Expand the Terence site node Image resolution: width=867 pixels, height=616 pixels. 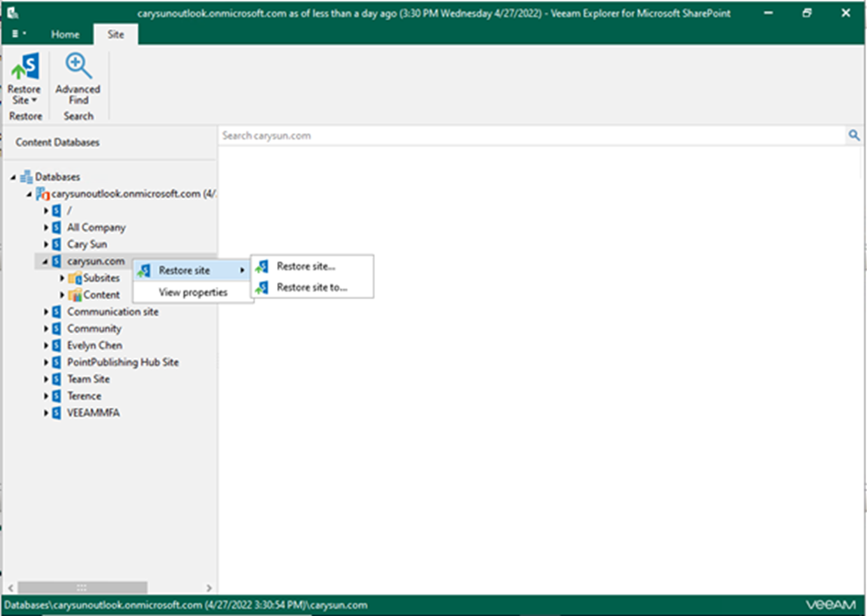pos(46,396)
